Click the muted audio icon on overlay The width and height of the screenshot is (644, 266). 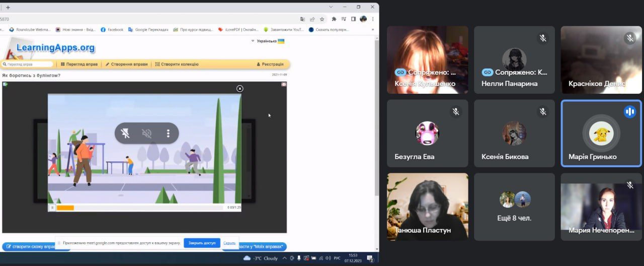click(146, 134)
